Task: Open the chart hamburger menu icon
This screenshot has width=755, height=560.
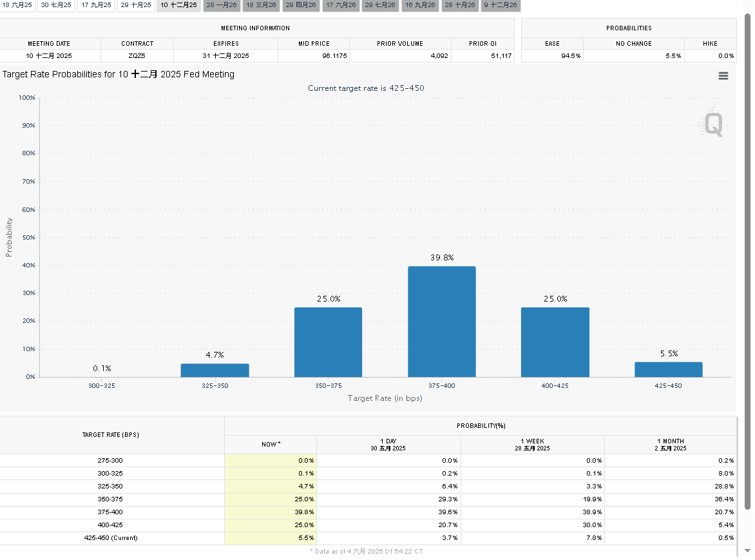Action: tap(723, 75)
